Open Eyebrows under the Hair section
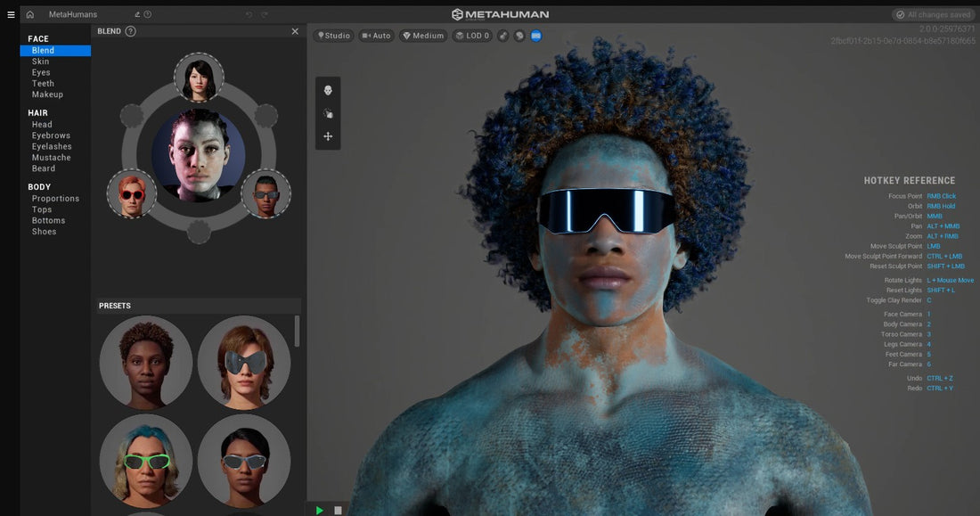Screen dimensions: 980x516 (51, 135)
